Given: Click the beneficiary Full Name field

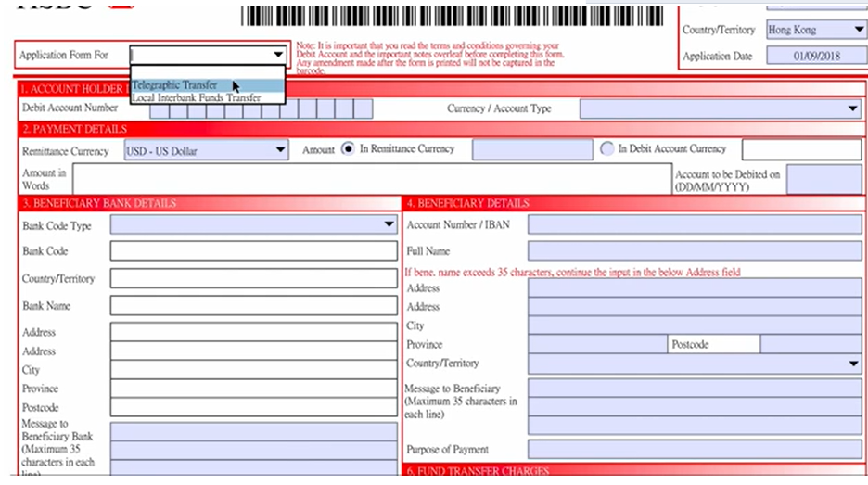Looking at the screenshot, I should point(694,251).
